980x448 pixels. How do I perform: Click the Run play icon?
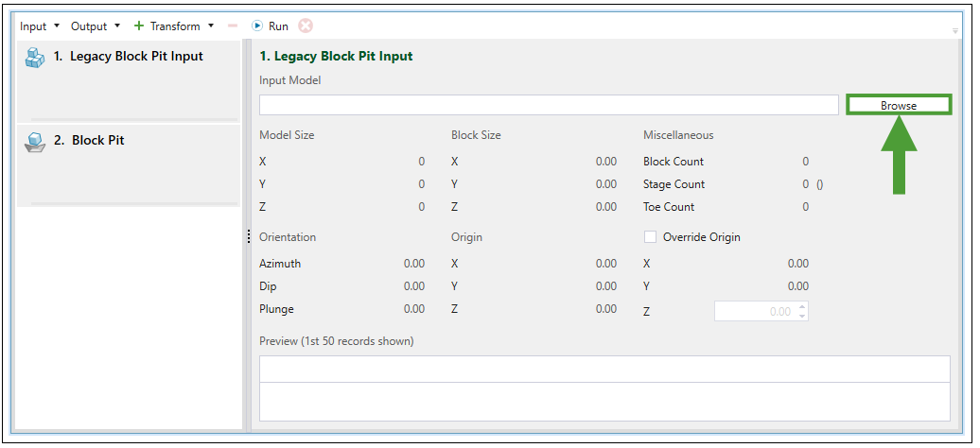pyautogui.click(x=257, y=26)
